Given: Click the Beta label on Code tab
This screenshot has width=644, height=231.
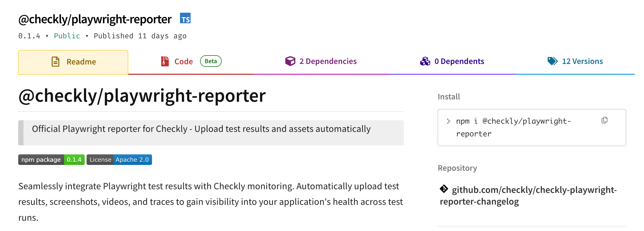Looking at the screenshot, I should coord(211,61).
